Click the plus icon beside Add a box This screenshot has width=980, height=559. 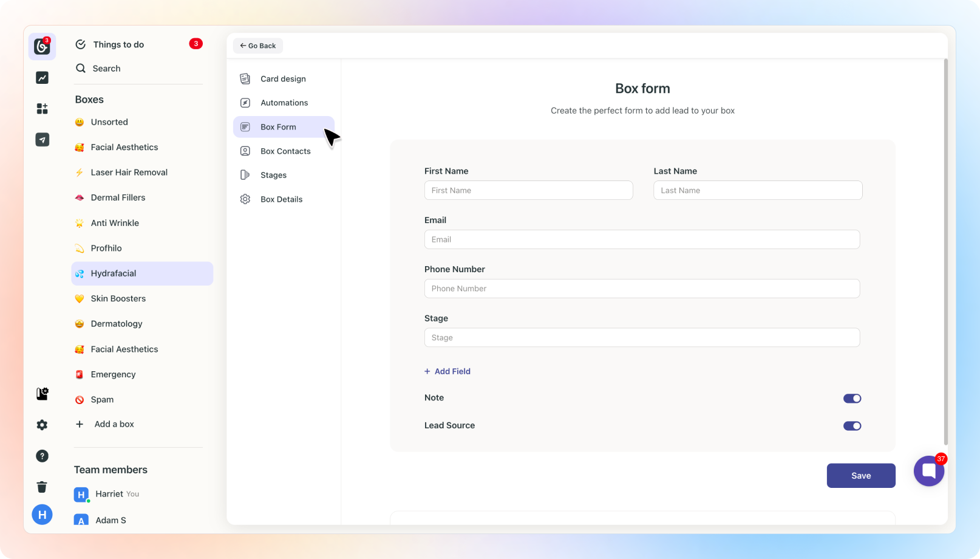point(80,424)
